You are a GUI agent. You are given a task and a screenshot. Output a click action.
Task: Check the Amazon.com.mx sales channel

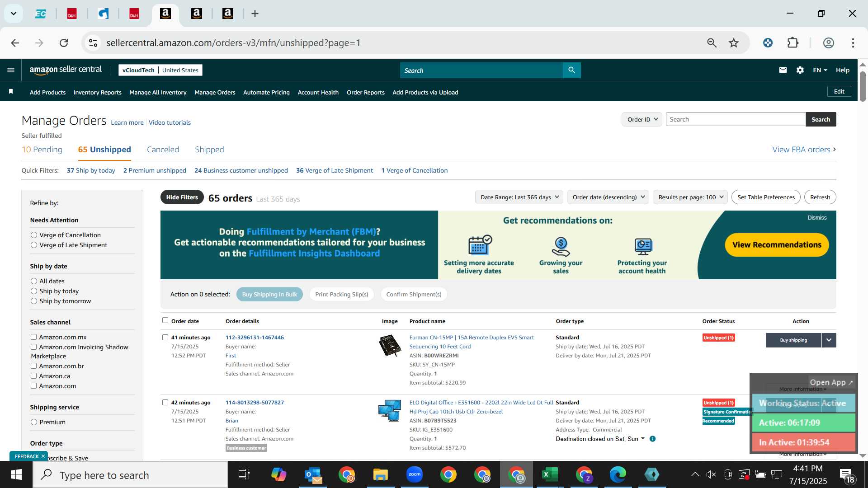(33, 337)
